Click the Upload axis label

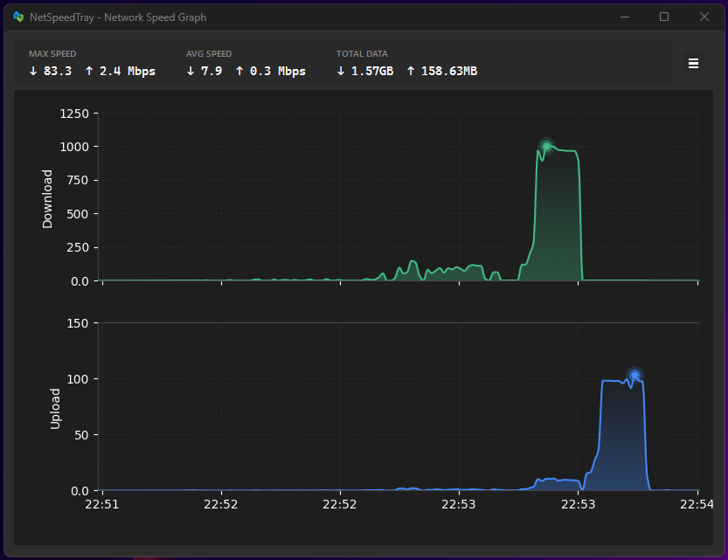pos(55,409)
